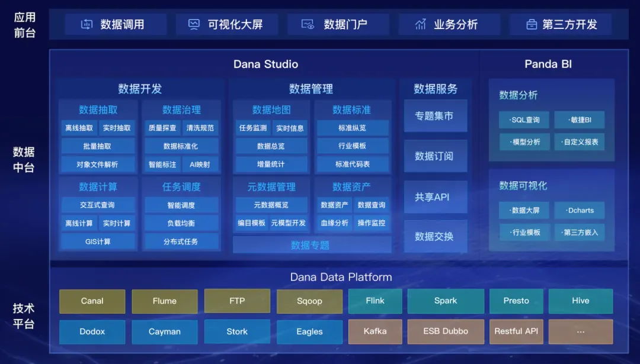The image size is (640, 364).
Task: Open the 增量统计 module
Action: (x=271, y=165)
